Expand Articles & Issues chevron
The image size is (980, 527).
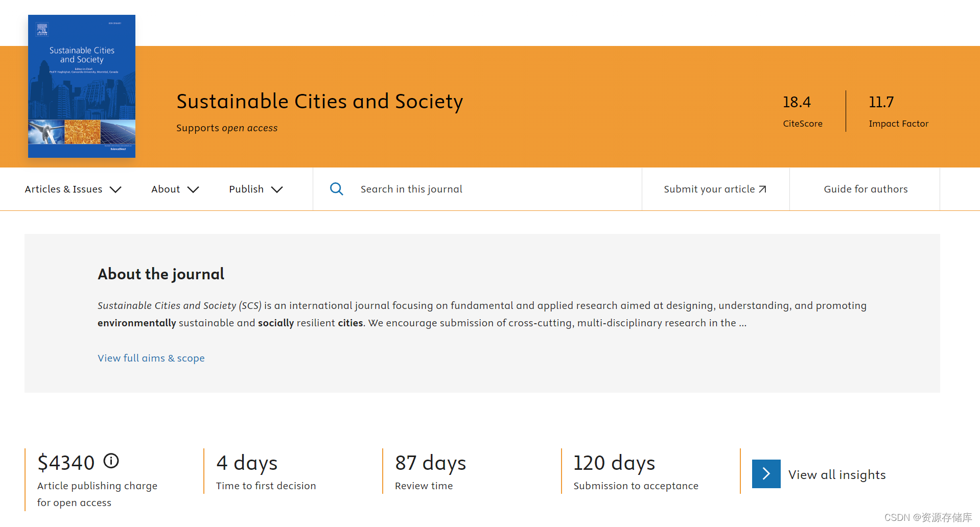115,189
